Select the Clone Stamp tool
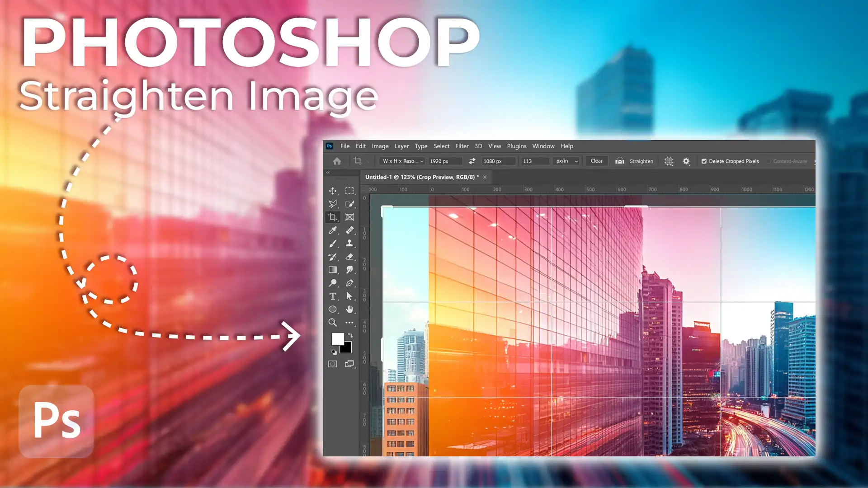 349,244
